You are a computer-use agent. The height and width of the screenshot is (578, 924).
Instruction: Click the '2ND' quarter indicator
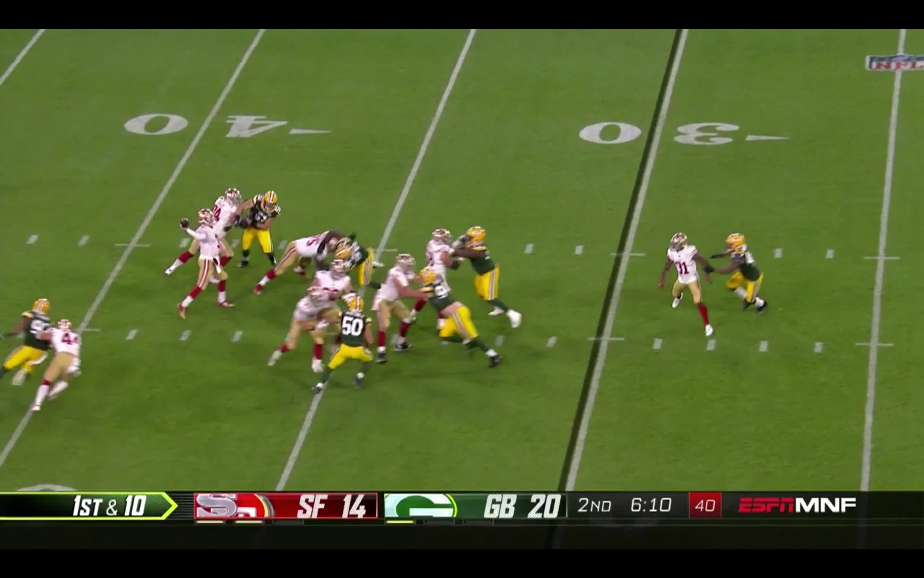594,505
